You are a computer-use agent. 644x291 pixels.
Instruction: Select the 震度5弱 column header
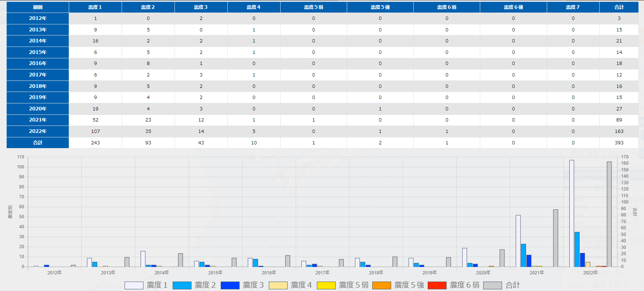pyautogui.click(x=313, y=7)
